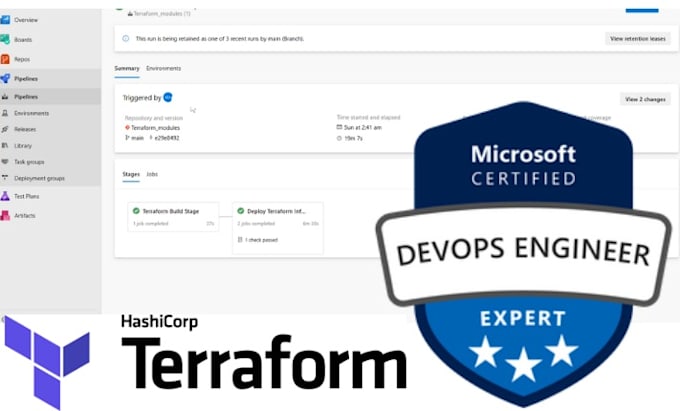This screenshot has width=680, height=411.
Task: Open the Task groups icon
Action: 5,162
